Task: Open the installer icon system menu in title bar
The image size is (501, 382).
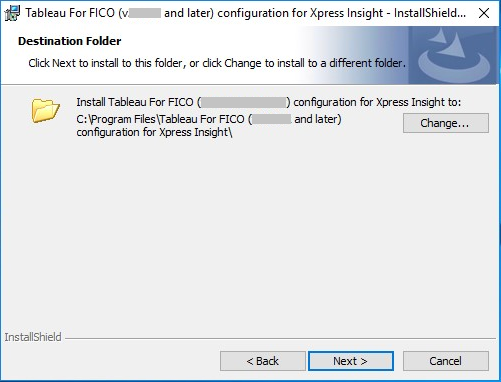Action: pyautogui.click(x=12, y=13)
